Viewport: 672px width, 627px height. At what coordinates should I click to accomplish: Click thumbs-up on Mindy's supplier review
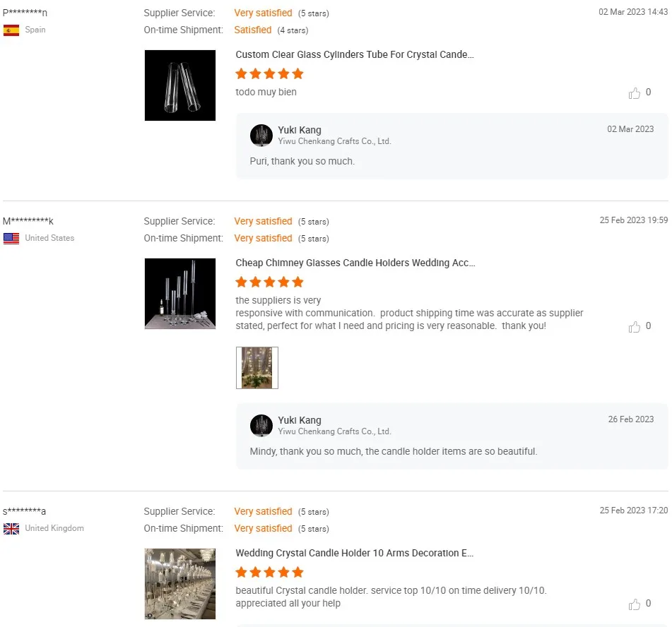[635, 327]
